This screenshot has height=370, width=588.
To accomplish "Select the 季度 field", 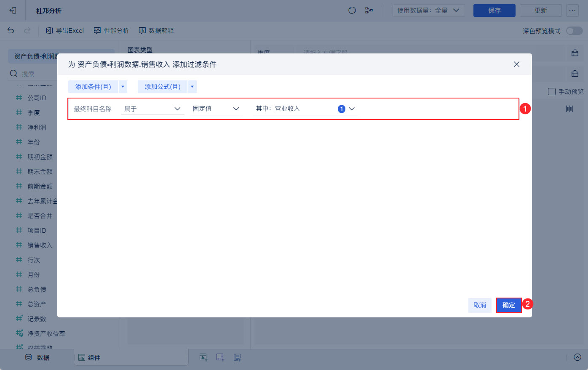I will coord(34,112).
